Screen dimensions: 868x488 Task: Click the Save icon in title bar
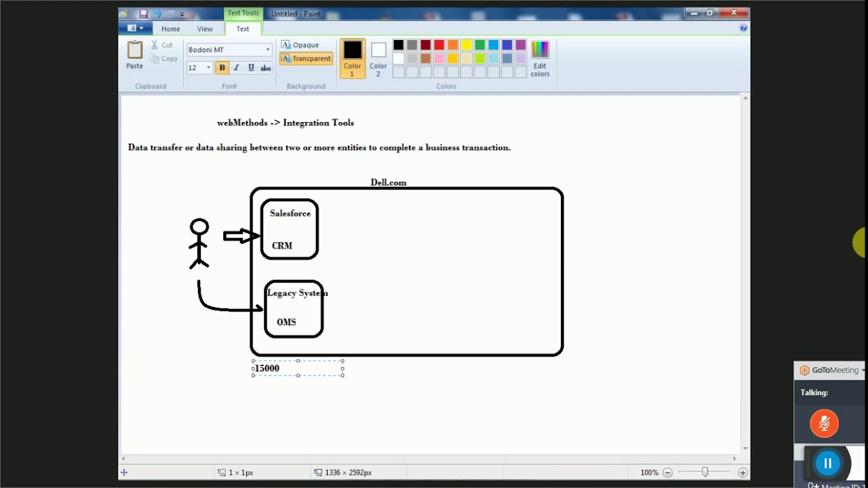tap(143, 14)
